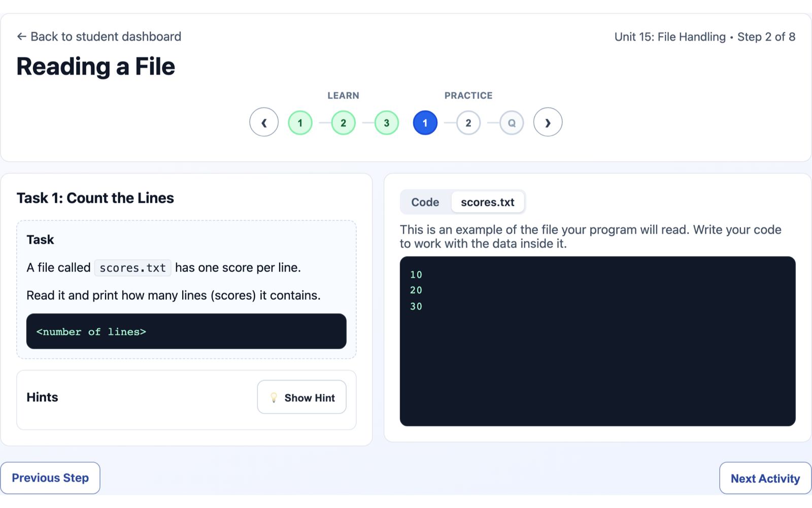Open Learn step 1 circle
812x508 pixels.
click(x=300, y=123)
